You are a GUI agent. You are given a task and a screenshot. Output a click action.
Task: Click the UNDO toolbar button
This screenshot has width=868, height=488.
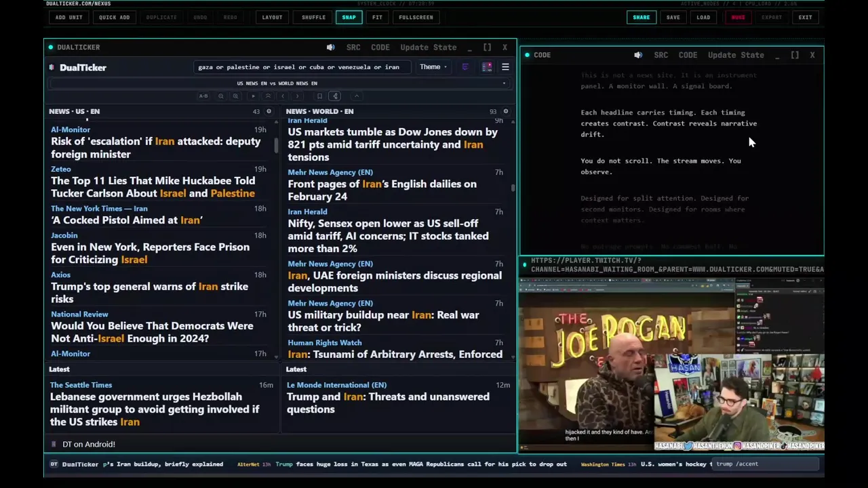point(200,17)
